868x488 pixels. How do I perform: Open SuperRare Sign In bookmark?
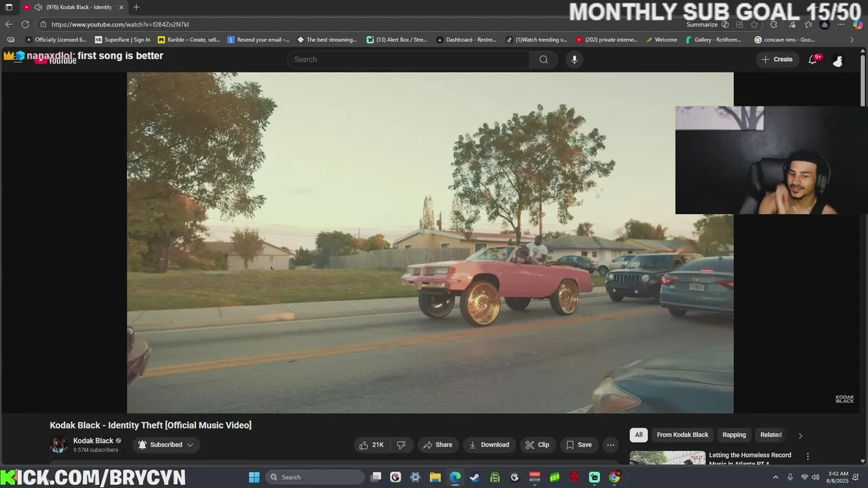click(x=123, y=40)
